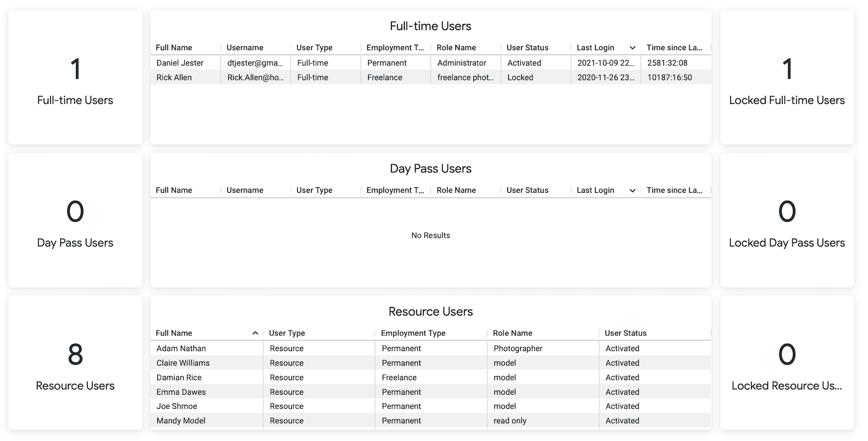Sort Day Pass Users by the Employment Type header
868x441 pixels.
pos(395,191)
